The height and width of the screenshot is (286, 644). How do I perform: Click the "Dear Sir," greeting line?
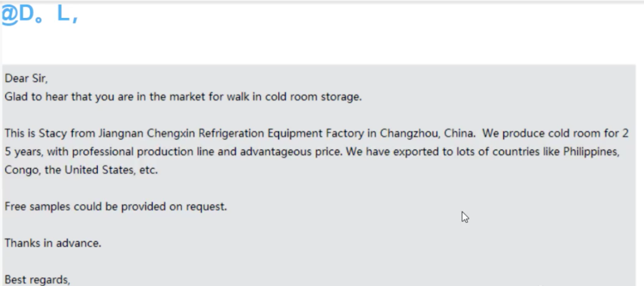[26, 78]
